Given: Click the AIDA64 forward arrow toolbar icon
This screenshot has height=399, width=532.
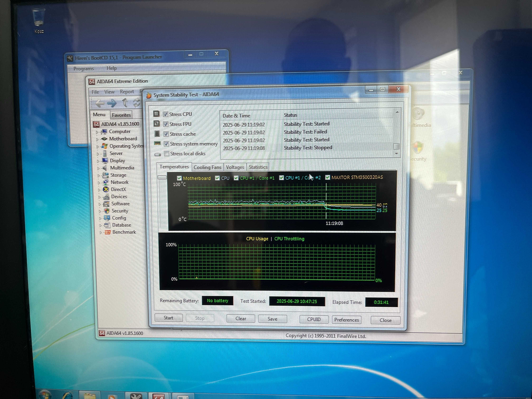Looking at the screenshot, I should (112, 103).
